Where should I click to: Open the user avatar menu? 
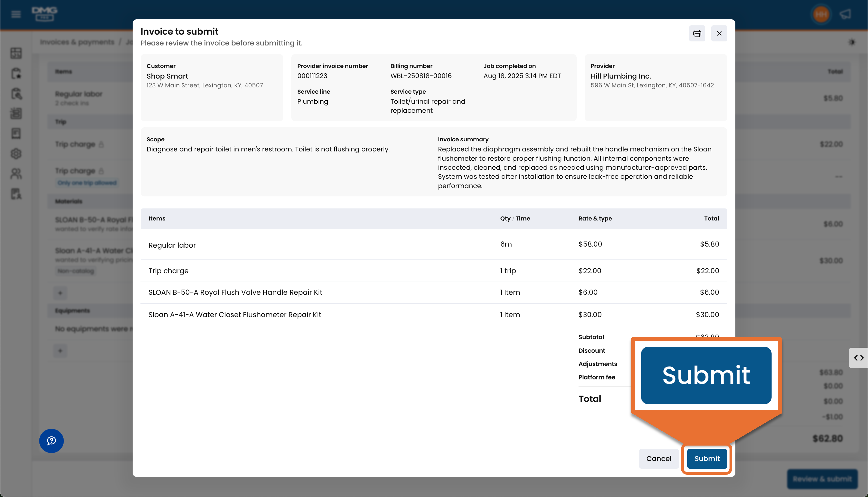point(821,14)
